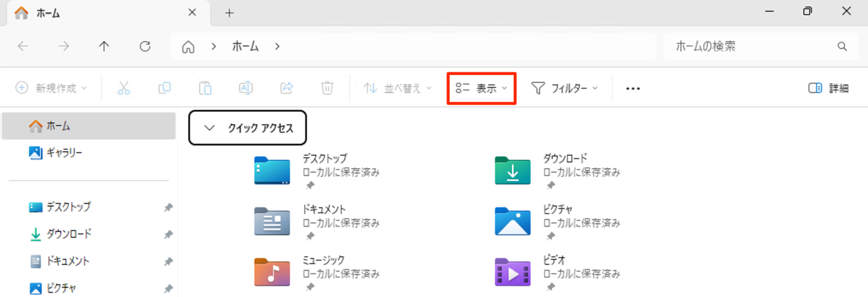Open ドキュメント in the sidebar

[x=89, y=261]
